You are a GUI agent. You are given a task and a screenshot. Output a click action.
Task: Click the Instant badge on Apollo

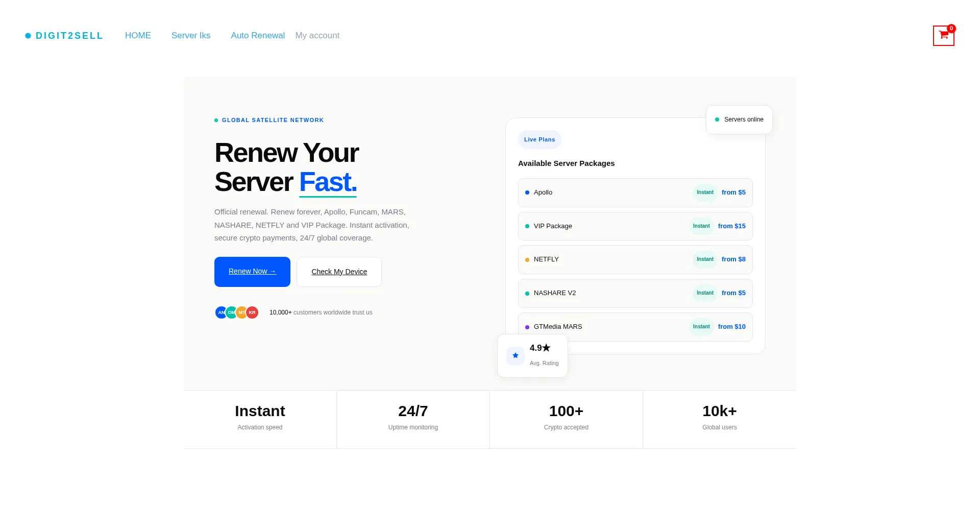pos(705,192)
